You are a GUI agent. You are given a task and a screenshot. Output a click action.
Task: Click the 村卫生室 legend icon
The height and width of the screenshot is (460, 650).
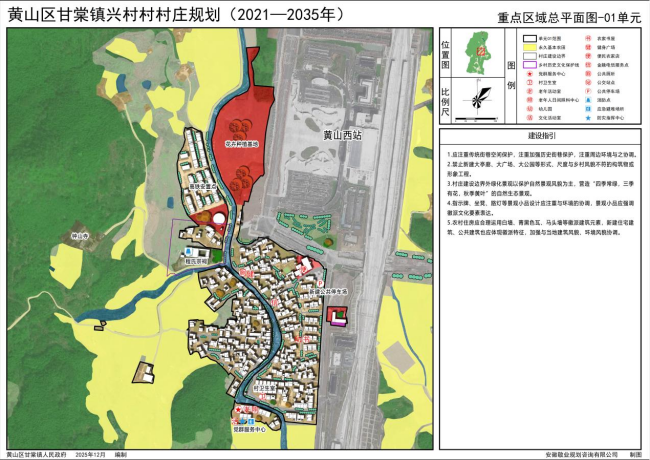[x=529, y=82]
